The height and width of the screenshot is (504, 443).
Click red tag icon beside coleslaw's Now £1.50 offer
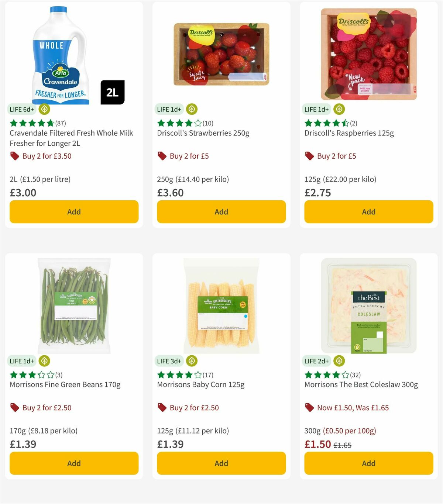click(309, 407)
